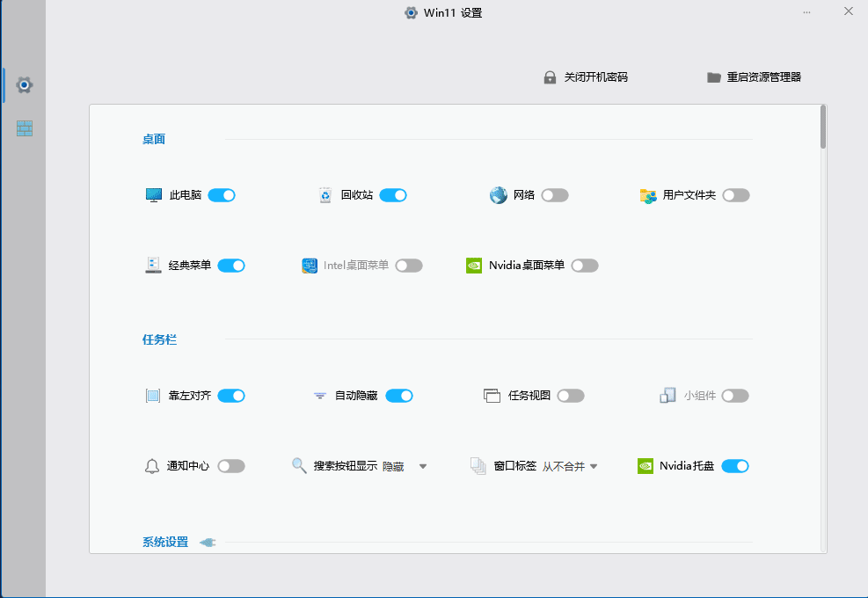Viewport: 868px width, 598px height.
Task: Click the Nvidia icon beside Nvidia桌面菜单
Action: coord(474,265)
